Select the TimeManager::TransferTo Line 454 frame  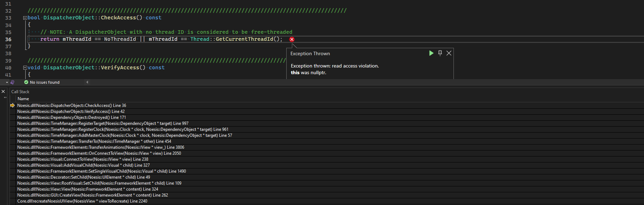point(94,141)
